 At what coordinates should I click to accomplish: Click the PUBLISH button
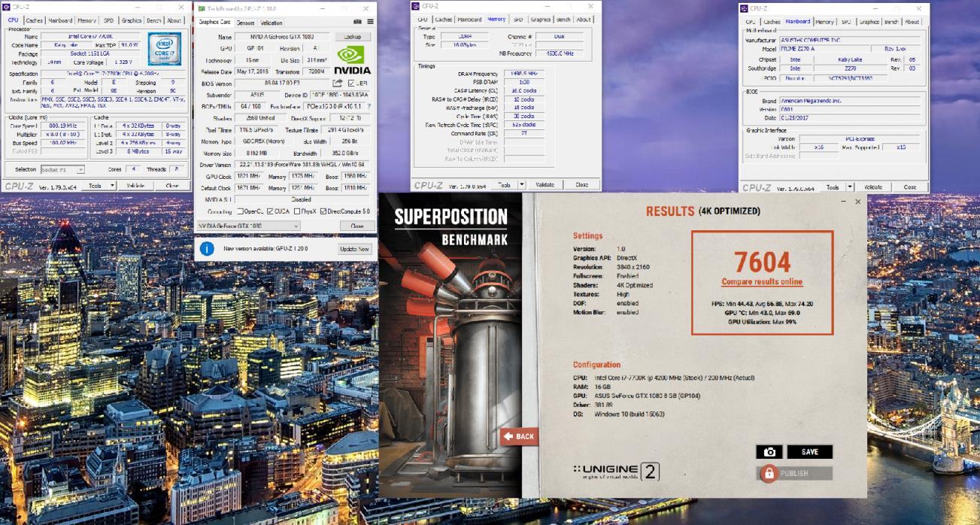(795, 473)
